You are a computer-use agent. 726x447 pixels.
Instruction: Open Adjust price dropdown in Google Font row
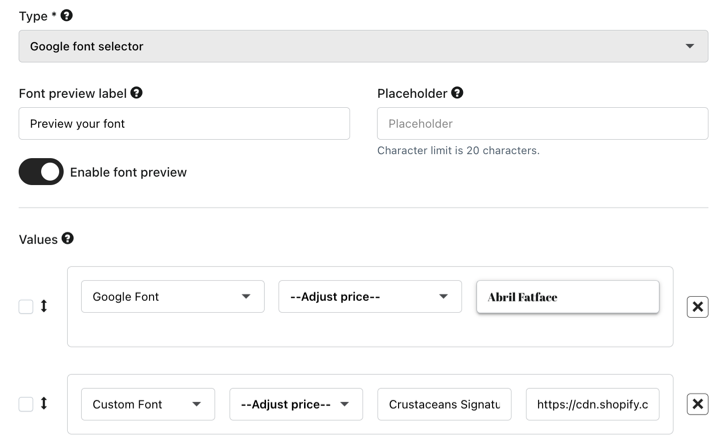(369, 297)
